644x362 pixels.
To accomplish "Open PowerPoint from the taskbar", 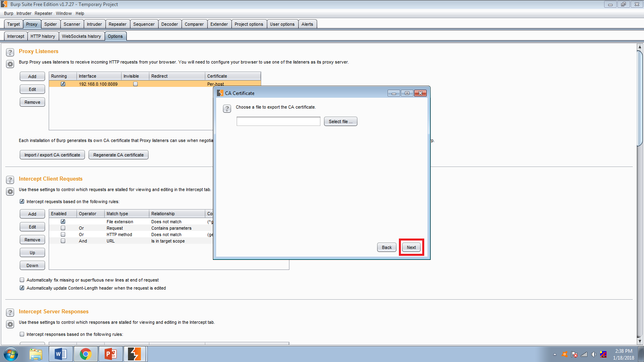I will pos(110,354).
